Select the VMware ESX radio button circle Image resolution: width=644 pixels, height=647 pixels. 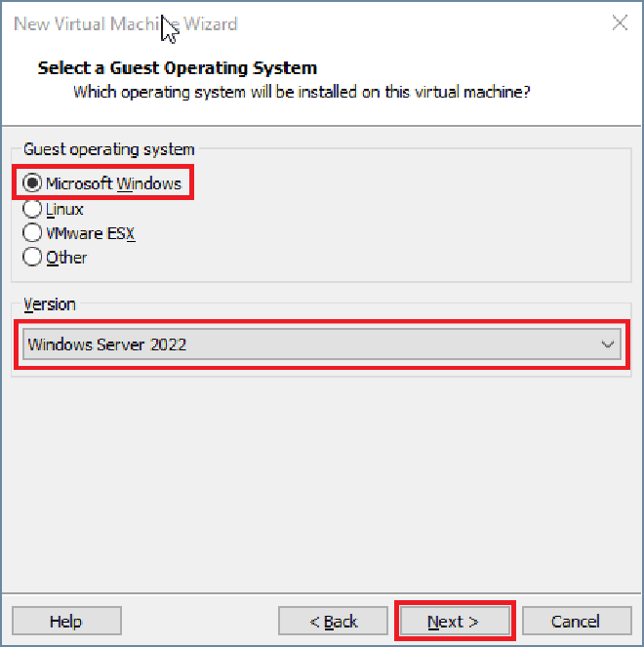coord(32,233)
